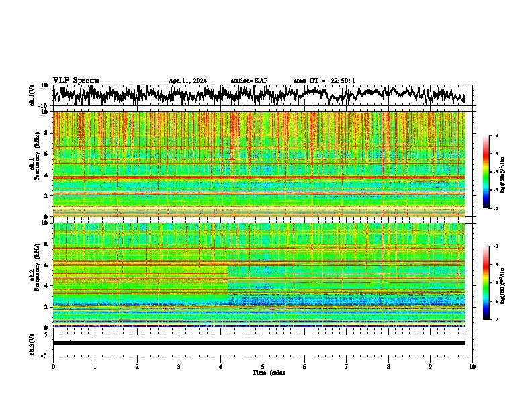This screenshot has height=411, width=532.
Task: Click the ch.2 spectrogram "4" kHz tick label
Action: pyautogui.click(x=47, y=286)
